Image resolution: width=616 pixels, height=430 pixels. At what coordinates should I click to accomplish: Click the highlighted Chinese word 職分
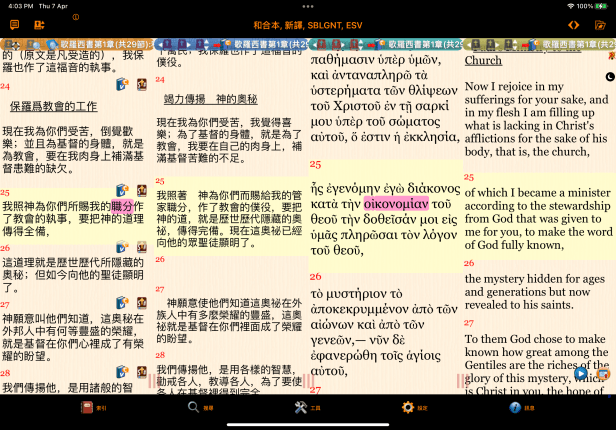point(122,205)
